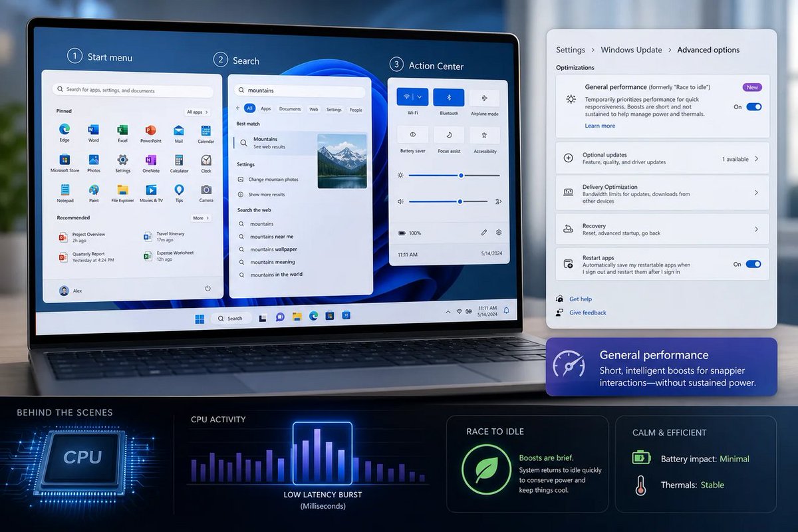Open the sound output arrow by the volume slider
The width and height of the screenshot is (798, 532).
(499, 201)
